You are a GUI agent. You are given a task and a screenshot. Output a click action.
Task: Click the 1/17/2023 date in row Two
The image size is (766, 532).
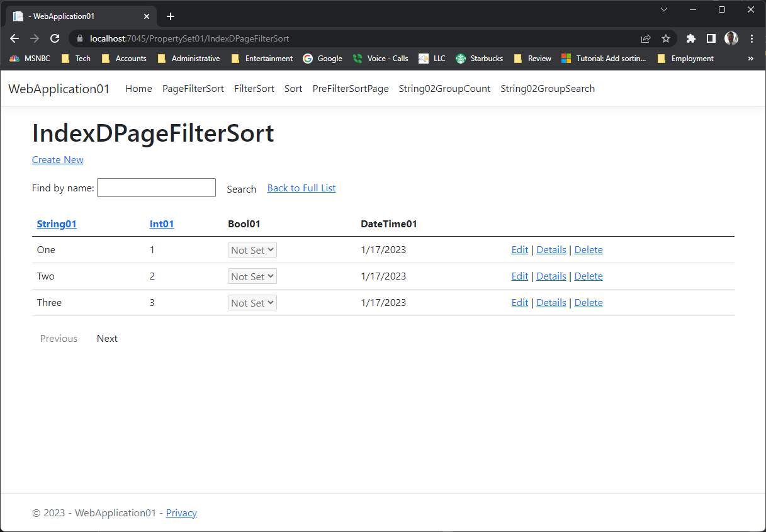(383, 276)
